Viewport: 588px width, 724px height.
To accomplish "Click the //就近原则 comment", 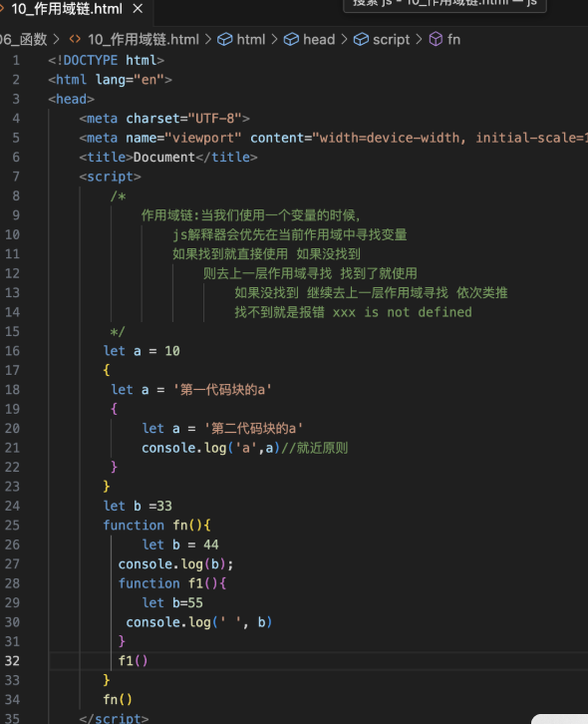I will 314,448.
